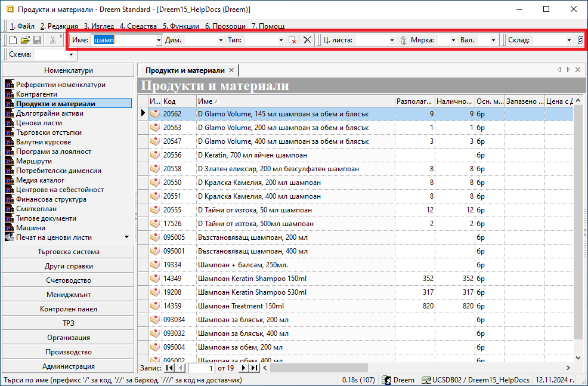The height and width of the screenshot is (386, 588).
Task: Open the Файл menu
Action: [x=23, y=26]
